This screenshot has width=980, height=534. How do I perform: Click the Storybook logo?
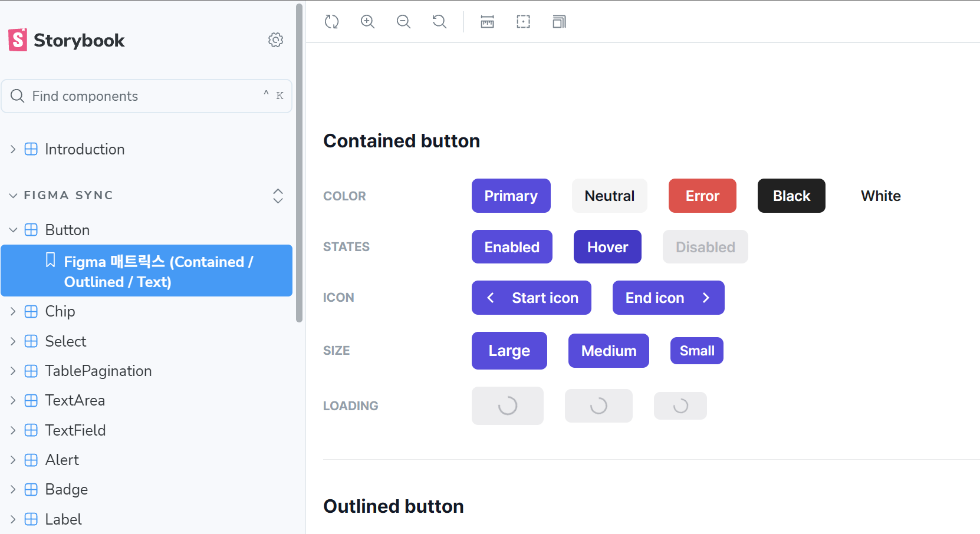(x=67, y=40)
